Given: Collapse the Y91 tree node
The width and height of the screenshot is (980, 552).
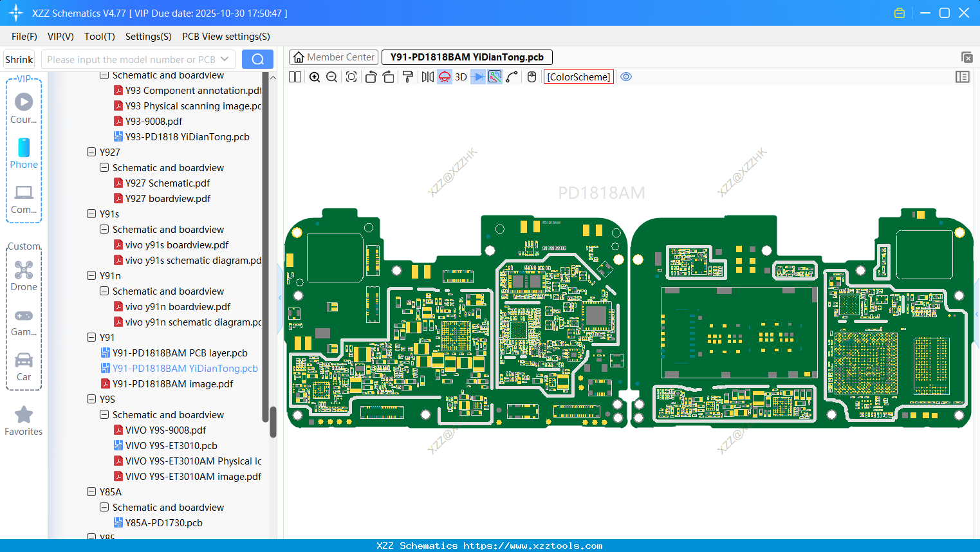Looking at the screenshot, I should point(91,337).
